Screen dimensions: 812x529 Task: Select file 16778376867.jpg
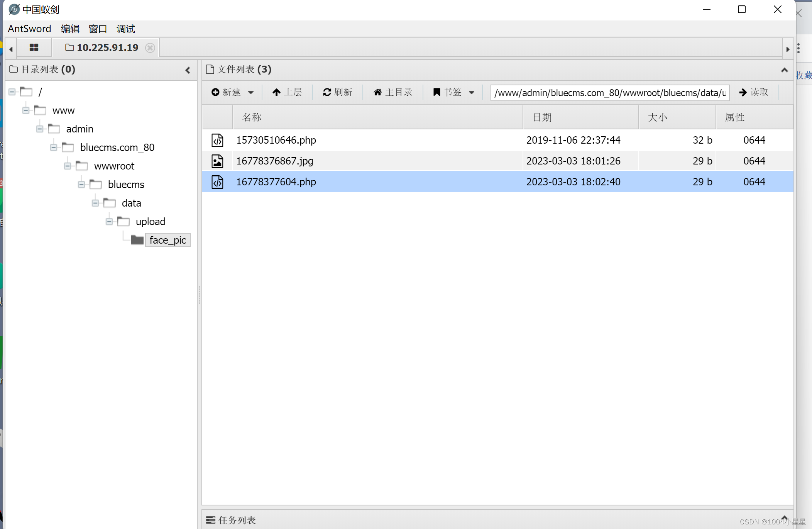(498, 161)
